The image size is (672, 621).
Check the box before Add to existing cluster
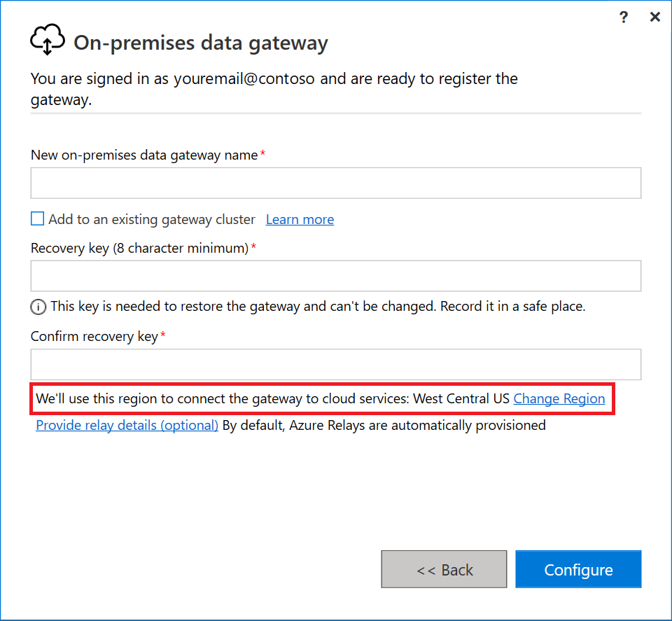pos(37,218)
